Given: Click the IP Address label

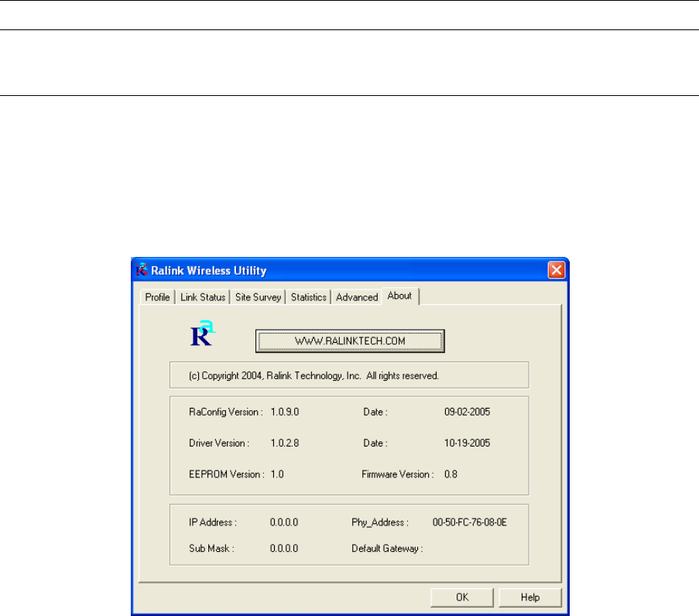Looking at the screenshot, I should pyautogui.click(x=213, y=522).
